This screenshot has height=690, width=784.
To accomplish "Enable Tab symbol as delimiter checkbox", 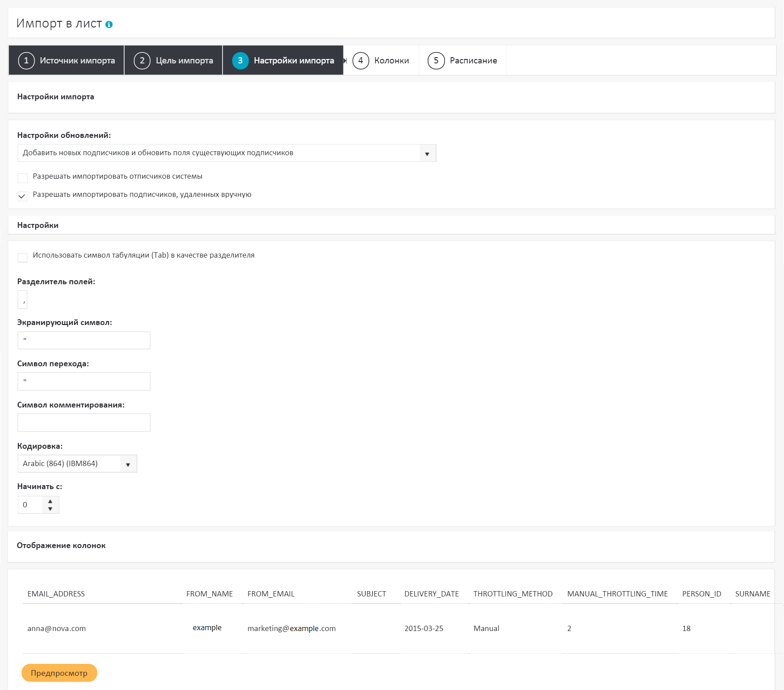I will click(23, 257).
